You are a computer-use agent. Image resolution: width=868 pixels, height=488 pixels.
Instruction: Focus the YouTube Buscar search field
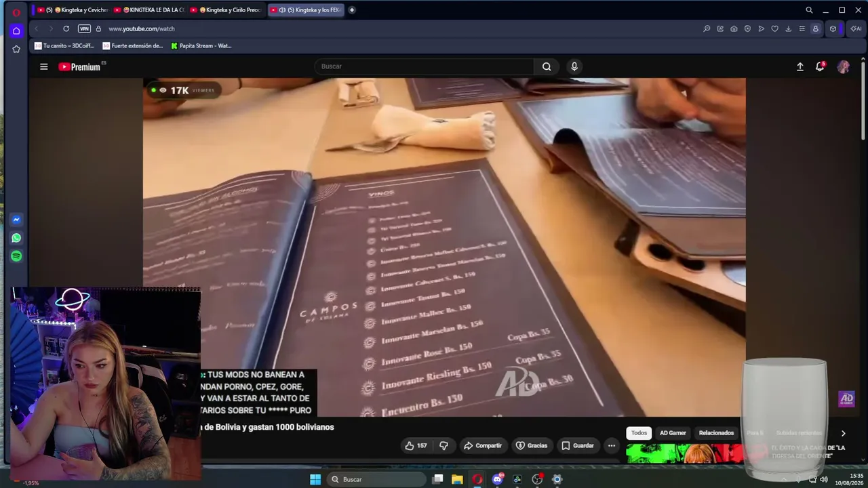[425, 66]
